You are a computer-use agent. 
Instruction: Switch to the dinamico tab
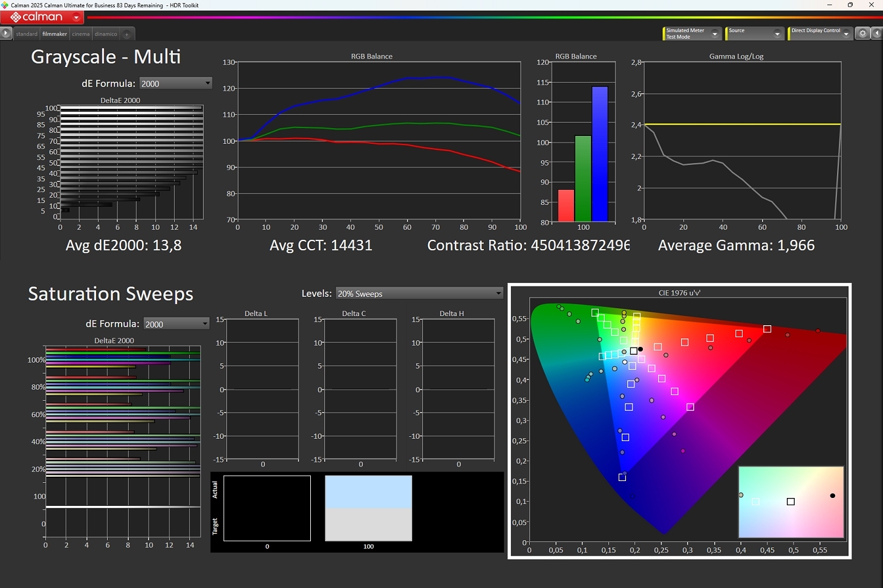tap(106, 34)
